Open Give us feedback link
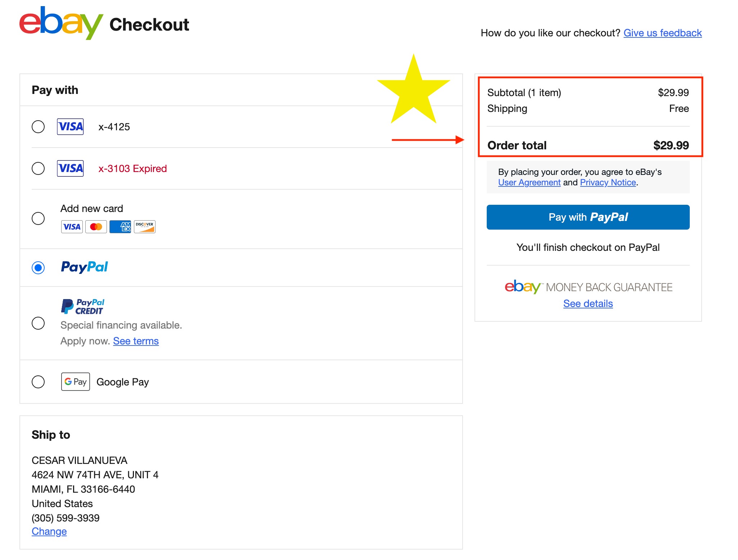This screenshot has width=738, height=560. 662,33
